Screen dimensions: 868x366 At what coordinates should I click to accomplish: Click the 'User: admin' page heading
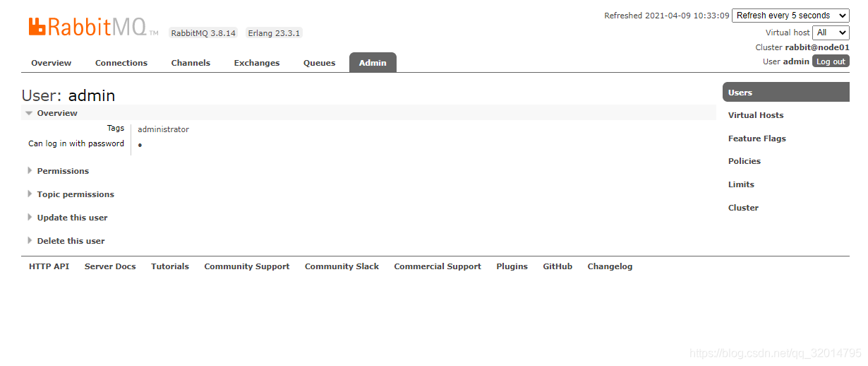point(68,95)
